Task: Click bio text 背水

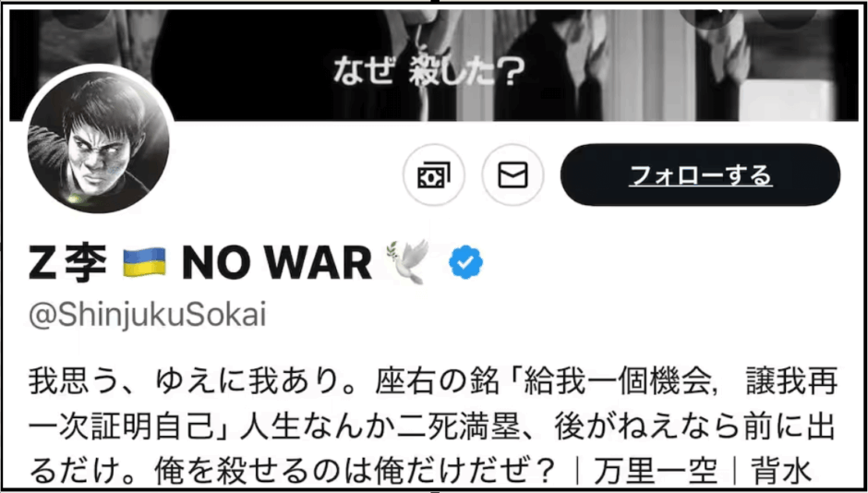Action: point(780,471)
